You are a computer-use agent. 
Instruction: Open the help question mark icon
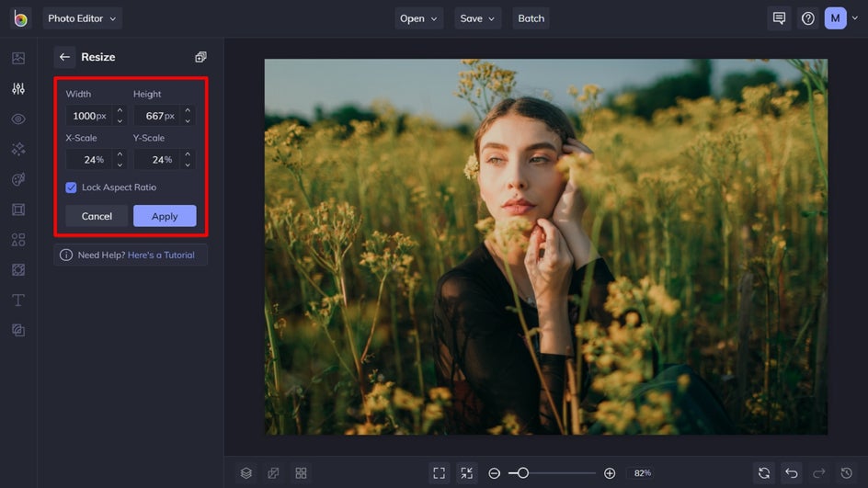(807, 18)
